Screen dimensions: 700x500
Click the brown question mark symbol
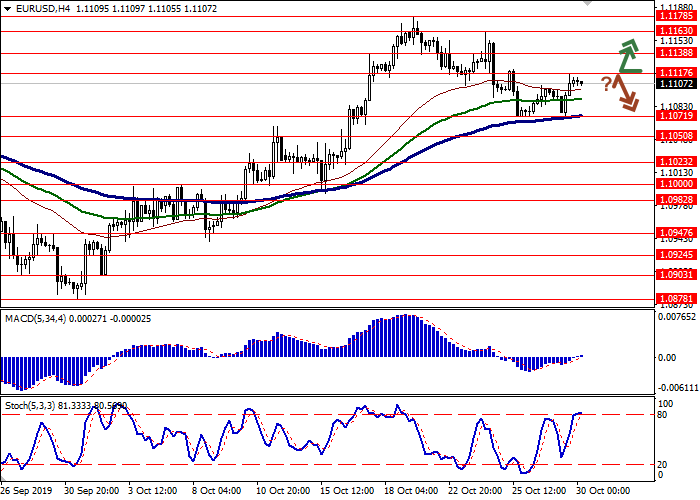pyautogui.click(x=606, y=83)
